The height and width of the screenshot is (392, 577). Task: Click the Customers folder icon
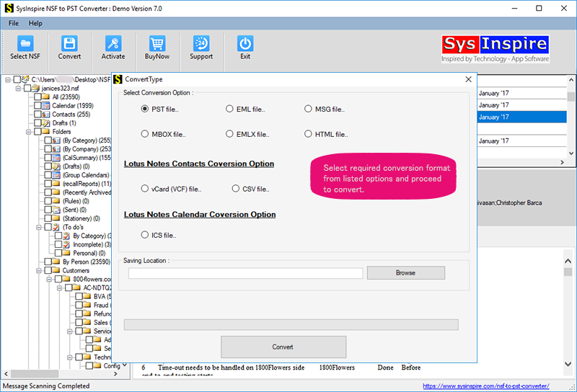coord(56,270)
